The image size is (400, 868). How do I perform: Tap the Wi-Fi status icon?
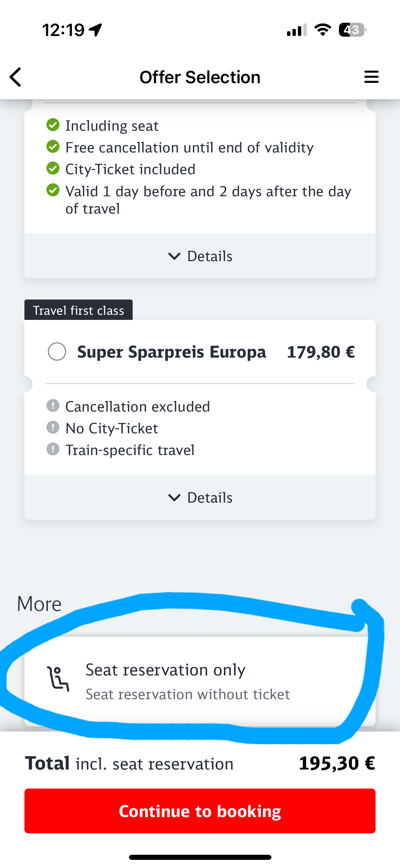pos(323,30)
